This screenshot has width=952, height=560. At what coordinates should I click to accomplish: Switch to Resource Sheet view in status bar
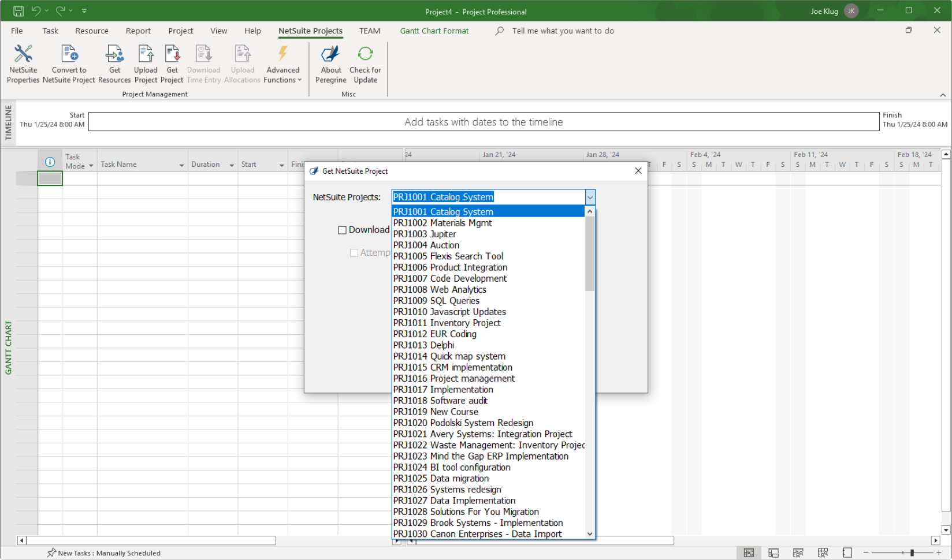coord(823,553)
